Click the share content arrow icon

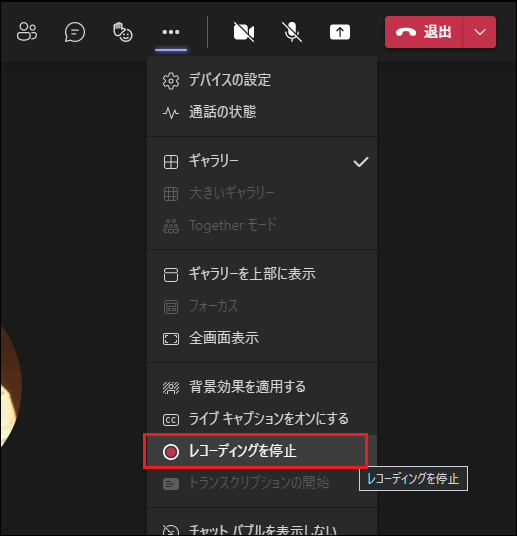click(x=340, y=32)
